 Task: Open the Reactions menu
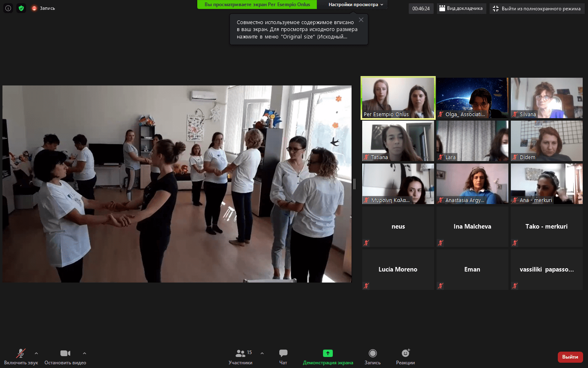point(405,356)
